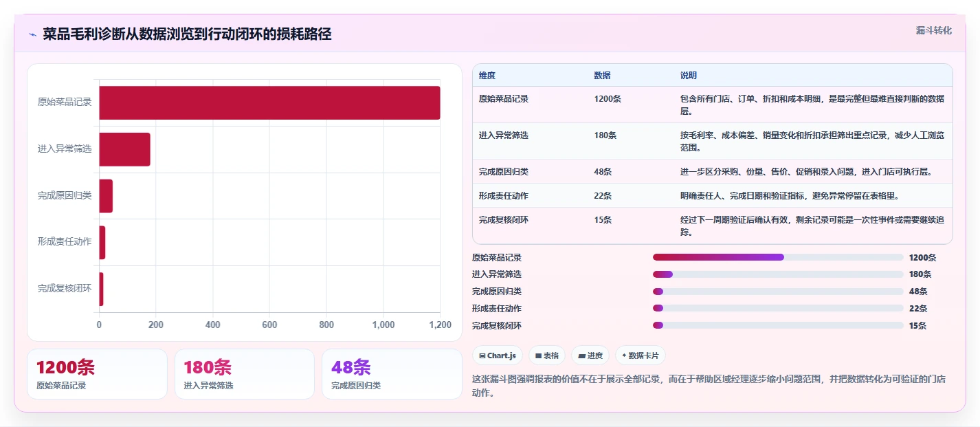Click the 15条 value beside the progress bar
The height and width of the screenshot is (427, 980).
tap(917, 325)
